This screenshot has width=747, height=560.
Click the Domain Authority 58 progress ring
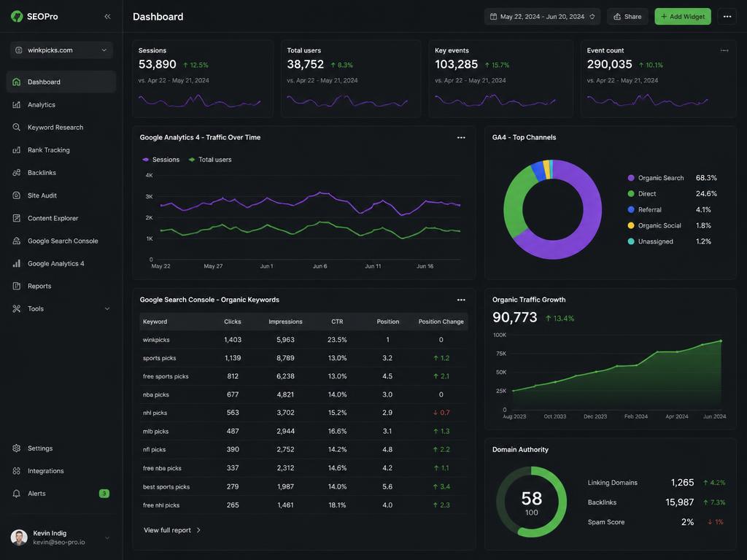[532, 502]
